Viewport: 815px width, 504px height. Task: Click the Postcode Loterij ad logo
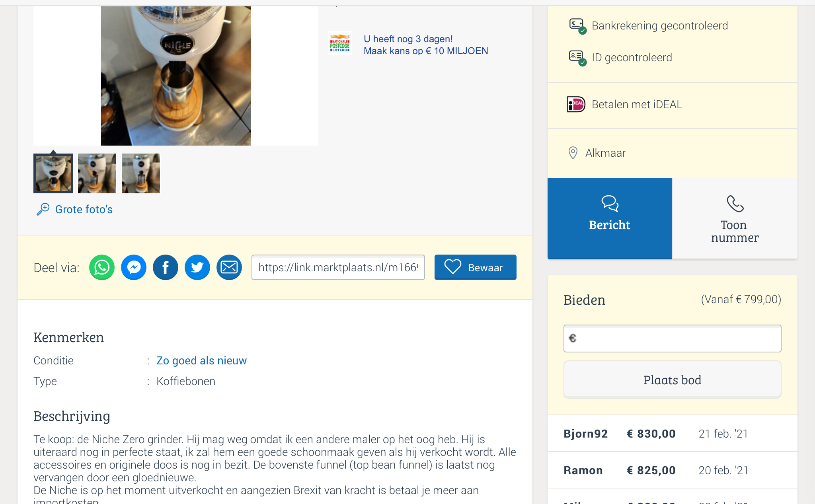point(340,44)
